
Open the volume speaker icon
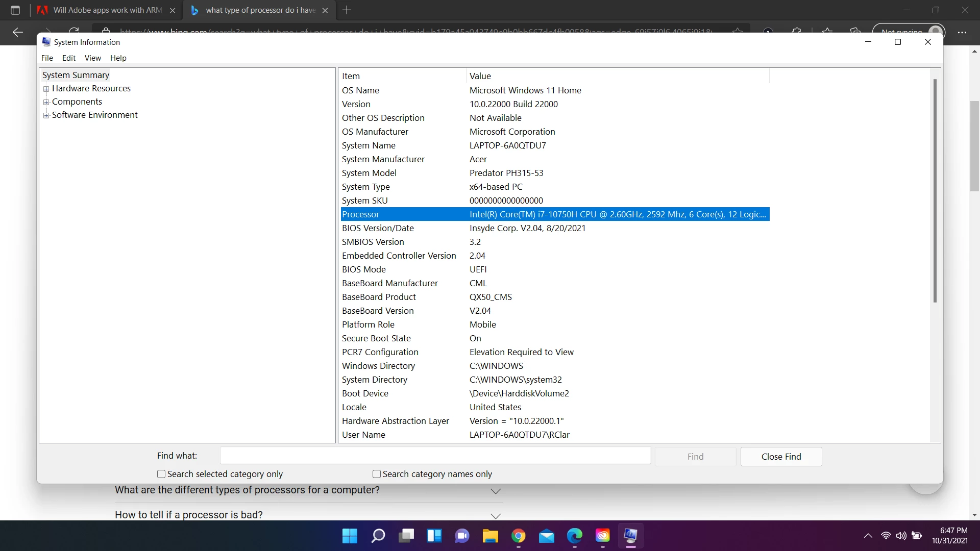901,536
